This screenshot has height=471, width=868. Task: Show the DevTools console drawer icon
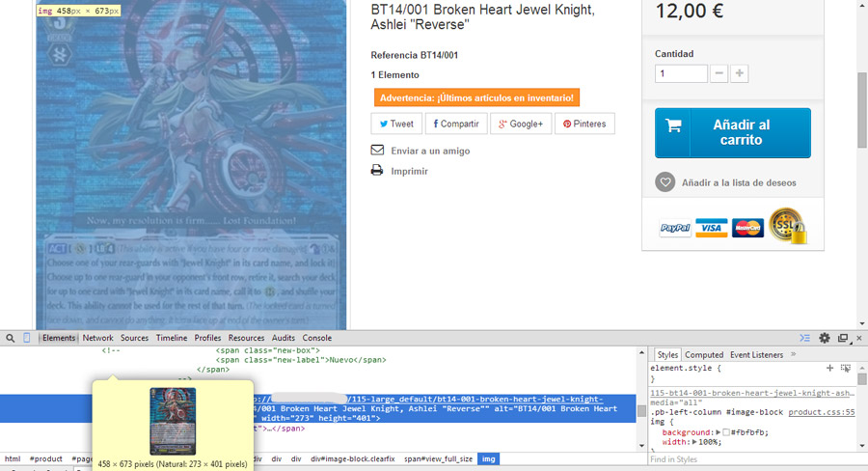tap(805, 338)
